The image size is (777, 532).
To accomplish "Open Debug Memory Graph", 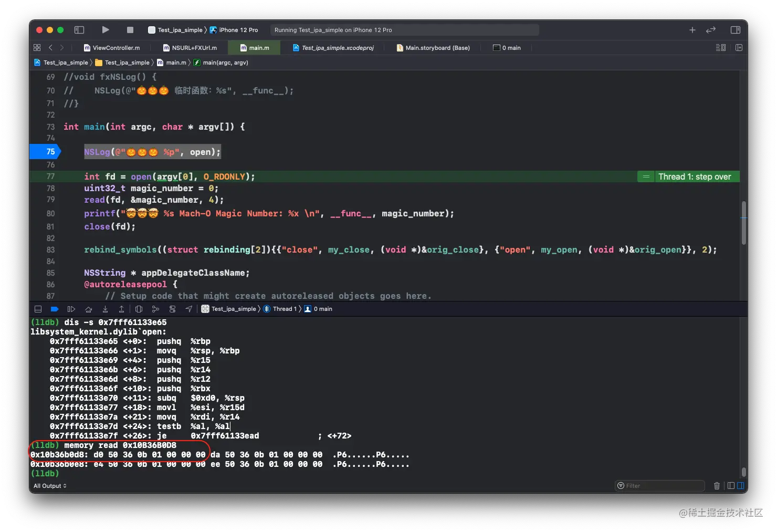I will (155, 309).
